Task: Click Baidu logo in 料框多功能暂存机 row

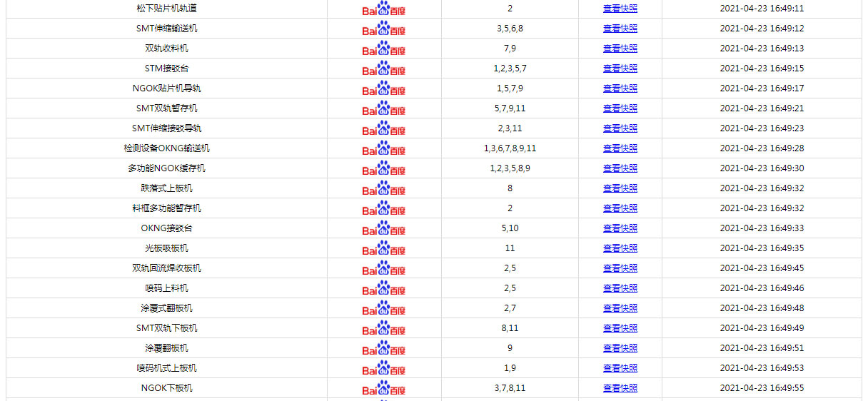Action: tap(384, 209)
